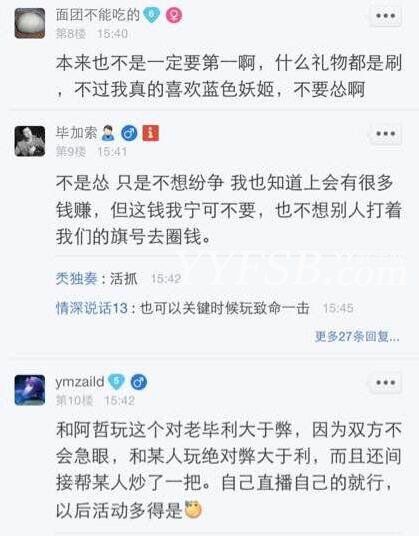Click the user badge icon after 毕加索 name
This screenshot has width=419, height=536.
coord(109,133)
